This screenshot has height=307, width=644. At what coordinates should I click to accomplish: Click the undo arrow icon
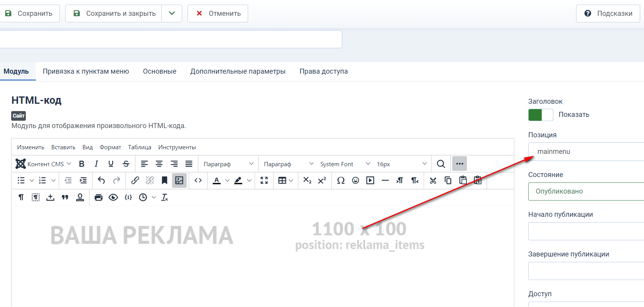(101, 180)
